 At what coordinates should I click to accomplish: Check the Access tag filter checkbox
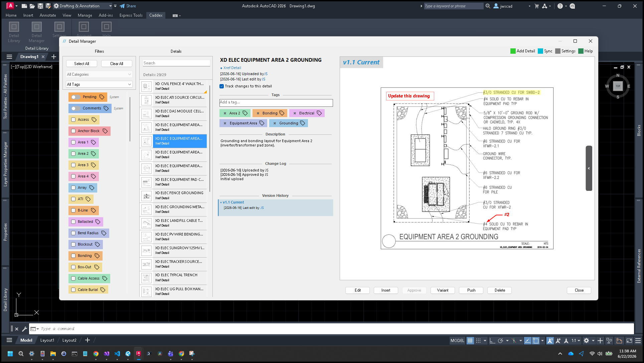tap(73, 120)
